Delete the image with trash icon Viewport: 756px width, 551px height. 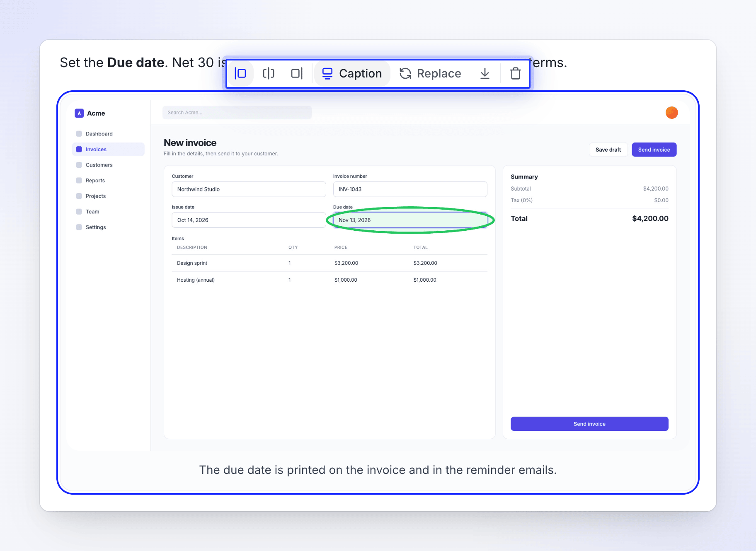(x=515, y=74)
